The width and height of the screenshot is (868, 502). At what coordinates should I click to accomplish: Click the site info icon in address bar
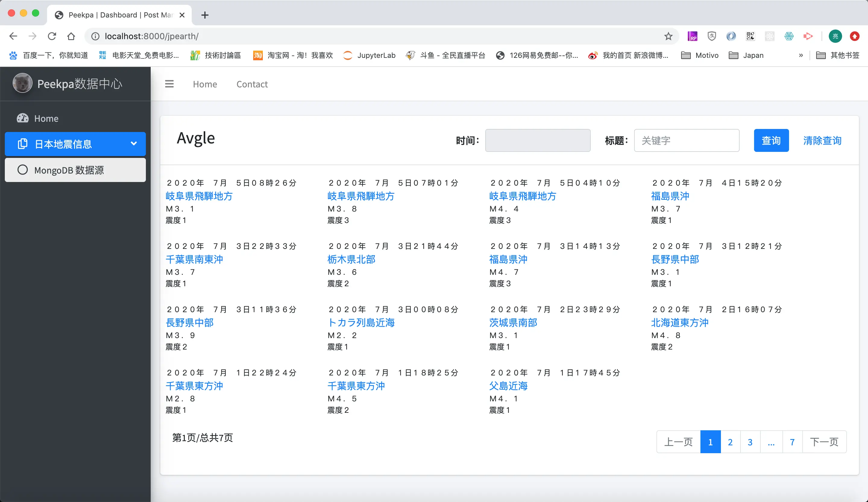tap(96, 36)
